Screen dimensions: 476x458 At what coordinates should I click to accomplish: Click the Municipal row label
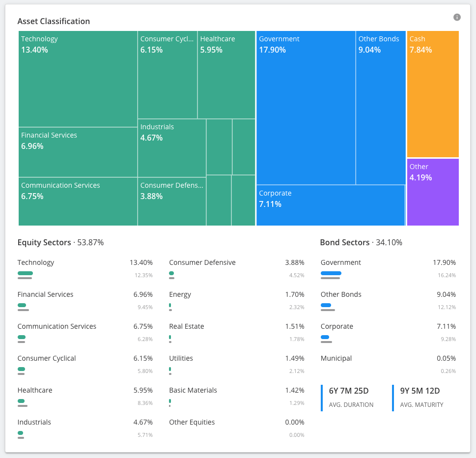(x=336, y=358)
